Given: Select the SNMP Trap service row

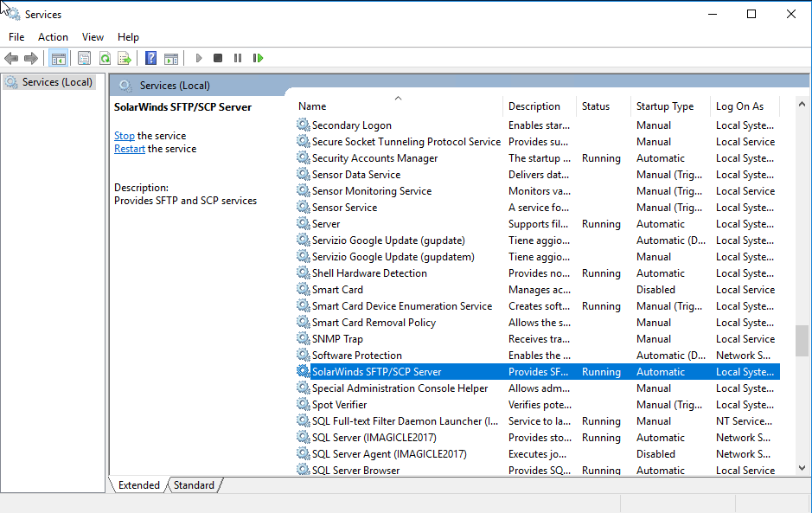Looking at the screenshot, I should tap(337, 339).
